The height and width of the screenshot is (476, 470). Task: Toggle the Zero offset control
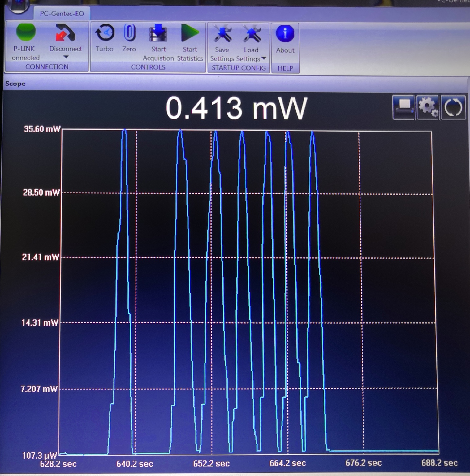pos(129,33)
